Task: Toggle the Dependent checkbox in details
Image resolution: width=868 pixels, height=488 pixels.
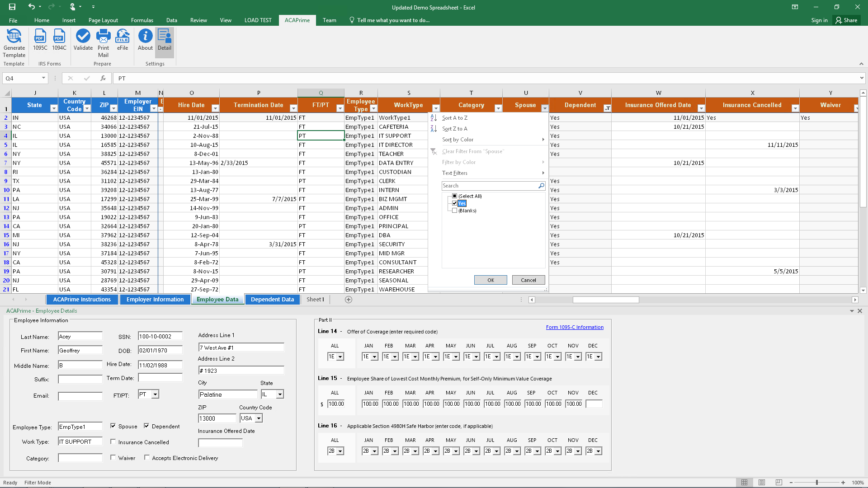Action: tap(146, 426)
